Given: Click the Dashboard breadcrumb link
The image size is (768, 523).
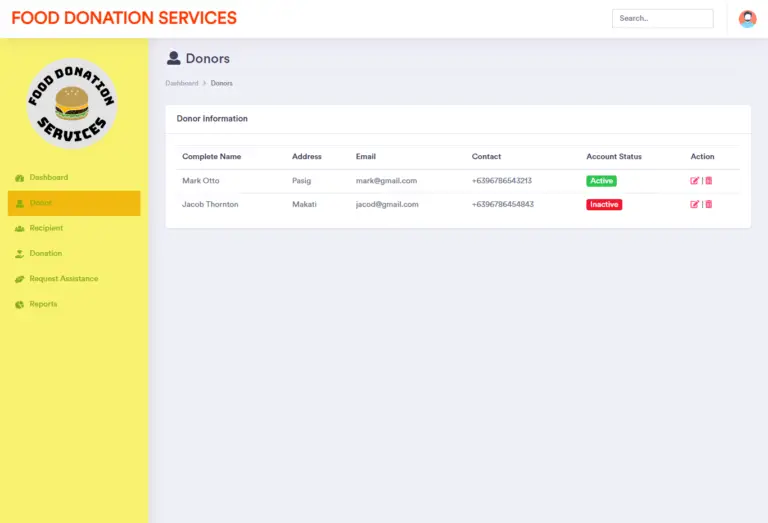Looking at the screenshot, I should 182,83.
